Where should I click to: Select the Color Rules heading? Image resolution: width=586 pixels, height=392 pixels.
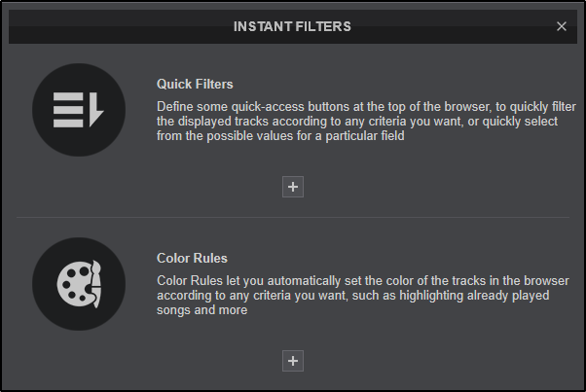coord(192,259)
